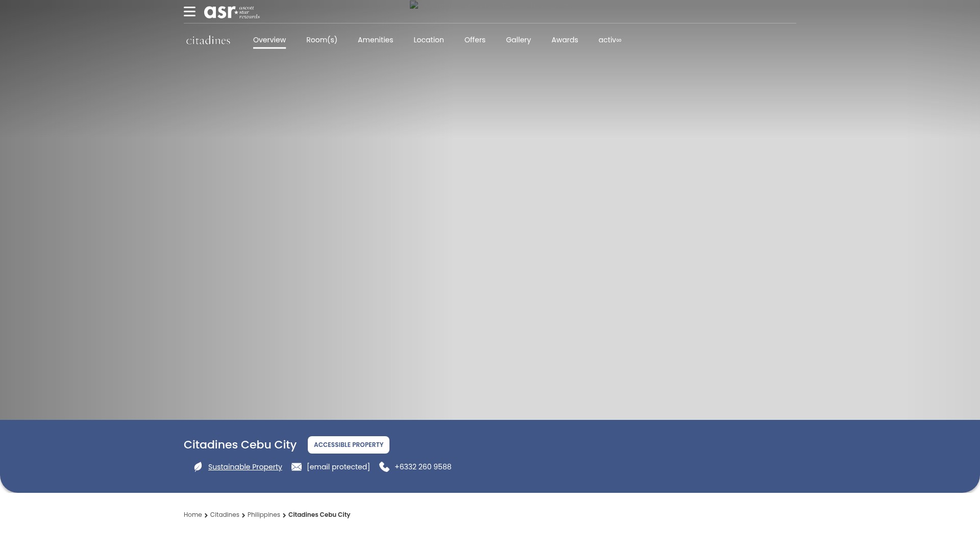Image resolution: width=980 pixels, height=551 pixels.
Task: Click the Citadines Cebu City heading
Action: click(x=240, y=445)
